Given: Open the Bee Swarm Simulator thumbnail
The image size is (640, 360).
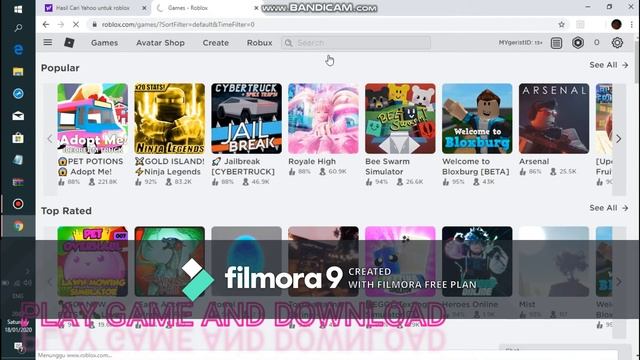Looking at the screenshot, I should click(400, 118).
